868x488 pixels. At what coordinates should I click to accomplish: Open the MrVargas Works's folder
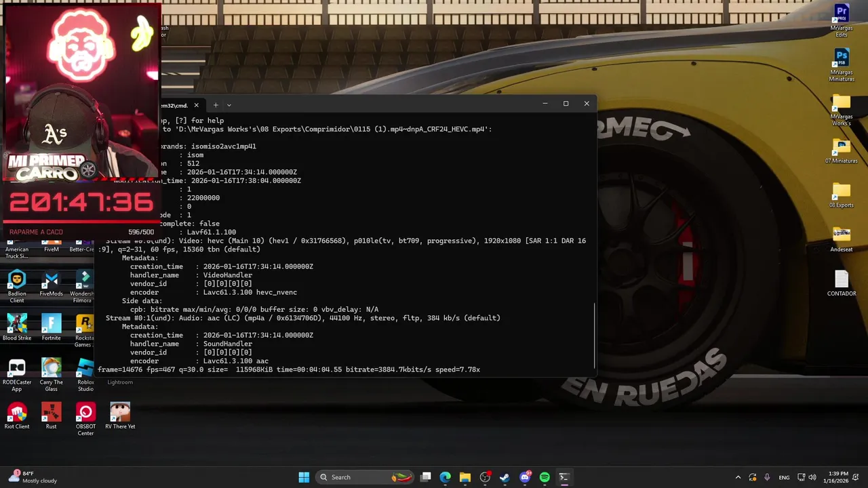click(842, 110)
